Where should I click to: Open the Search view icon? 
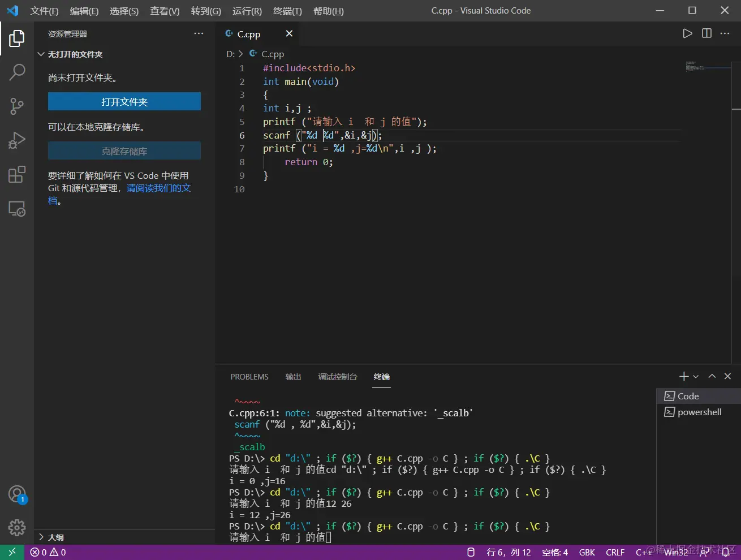pyautogui.click(x=17, y=72)
